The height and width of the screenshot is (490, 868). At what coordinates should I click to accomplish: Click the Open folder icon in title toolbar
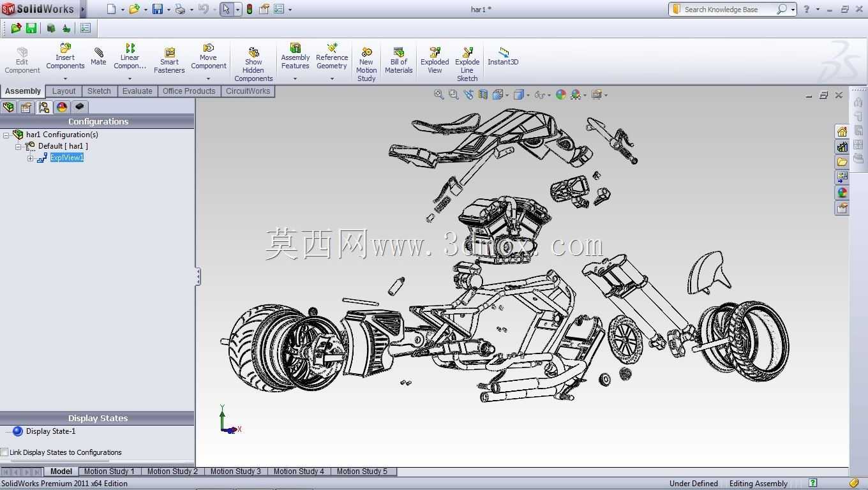pyautogui.click(x=134, y=9)
